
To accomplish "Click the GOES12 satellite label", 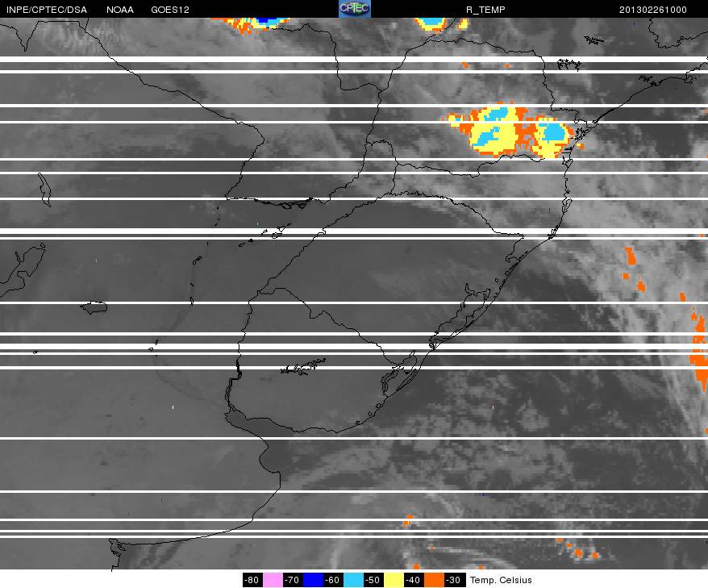I will tap(170, 10).
